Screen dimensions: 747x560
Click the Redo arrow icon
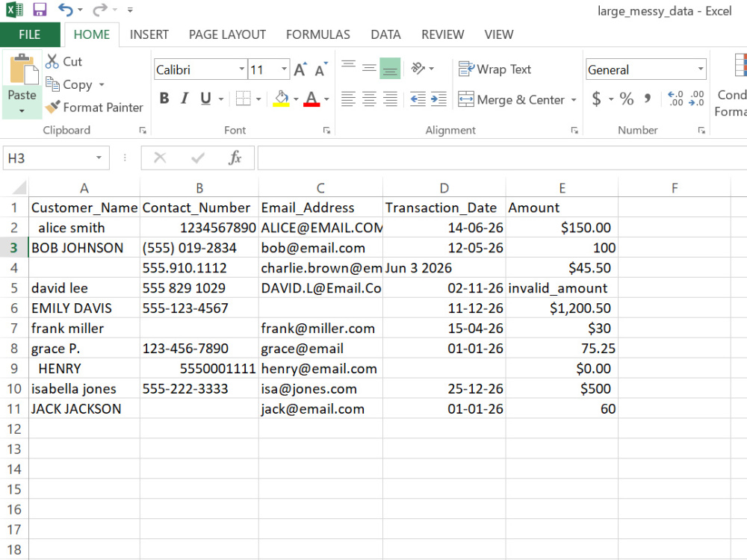(99, 10)
